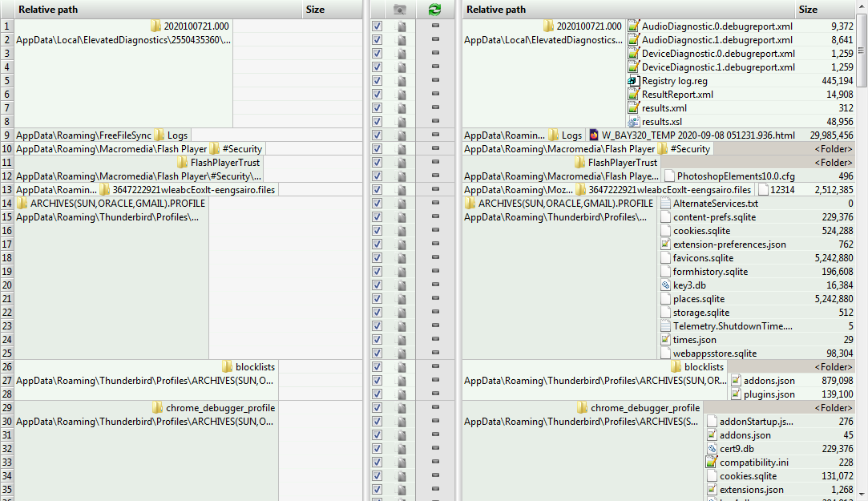
Task: Click the size value 29,985,456
Action: 831,135
